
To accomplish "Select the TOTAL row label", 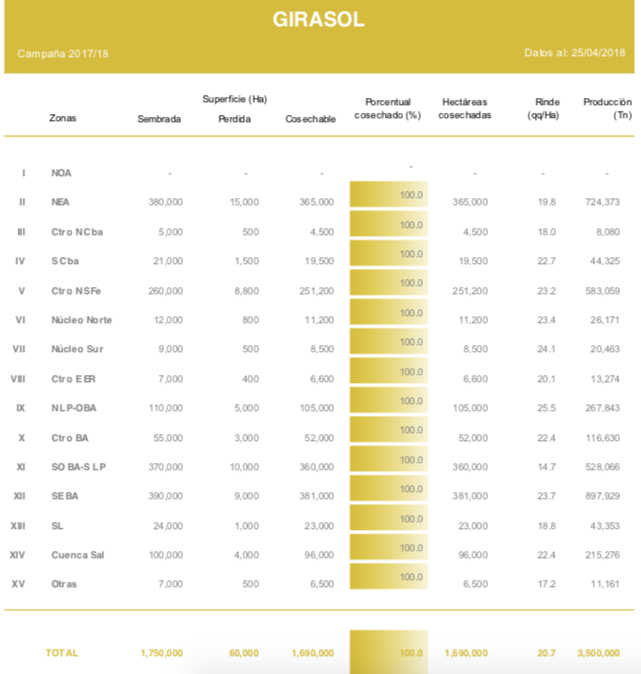I will (x=61, y=652).
